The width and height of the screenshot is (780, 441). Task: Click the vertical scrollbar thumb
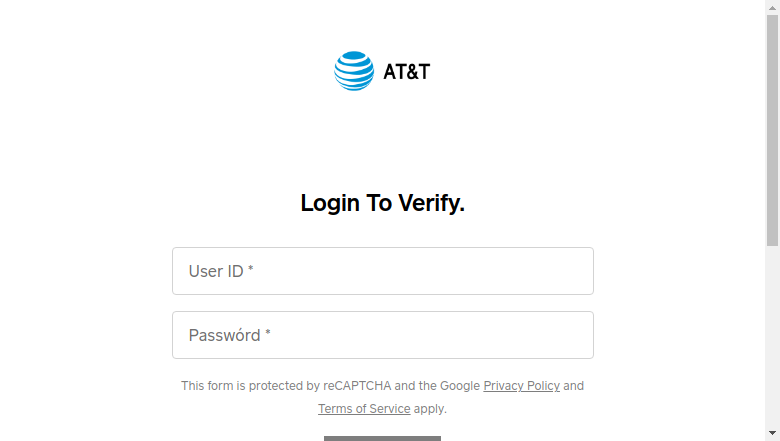point(773,130)
